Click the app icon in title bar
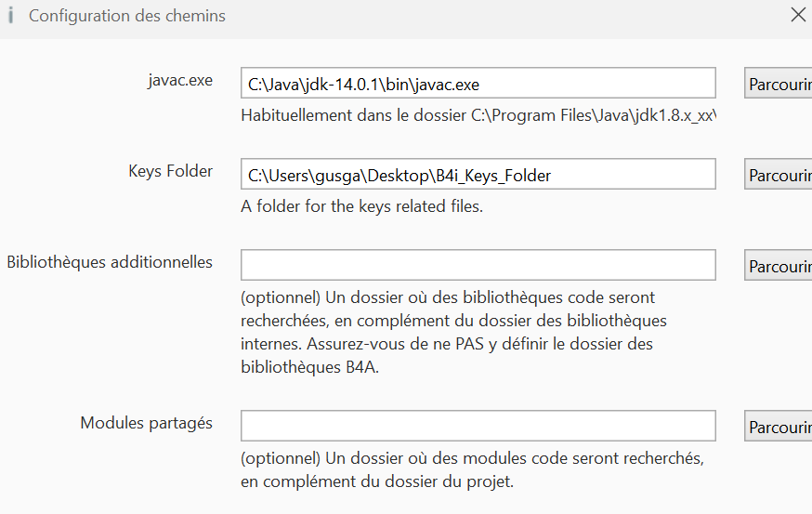Image resolution: width=812 pixels, height=514 pixels. (x=10, y=16)
